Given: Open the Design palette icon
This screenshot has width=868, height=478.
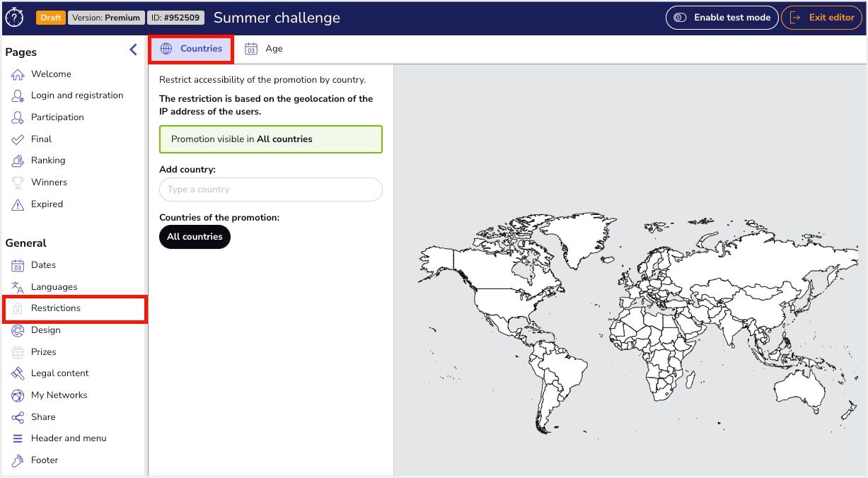Looking at the screenshot, I should pos(18,330).
